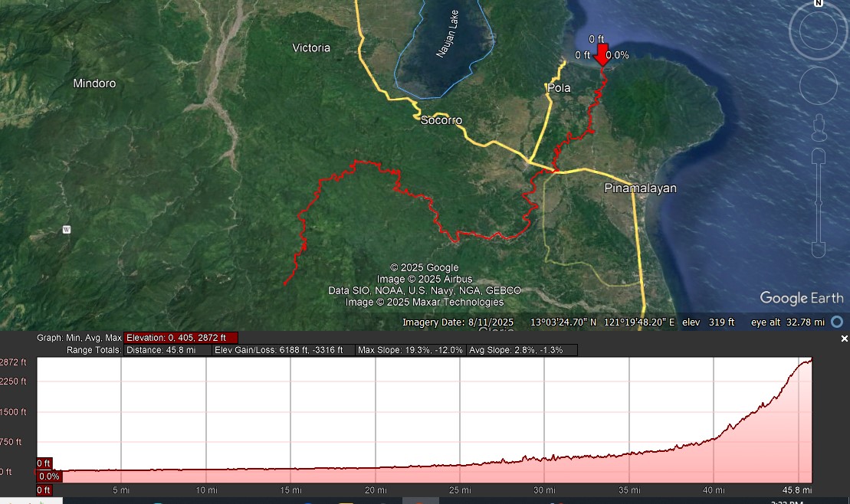This screenshot has width=850, height=504.
Task: Click the Look joystick compass ring
Action: coord(818,31)
